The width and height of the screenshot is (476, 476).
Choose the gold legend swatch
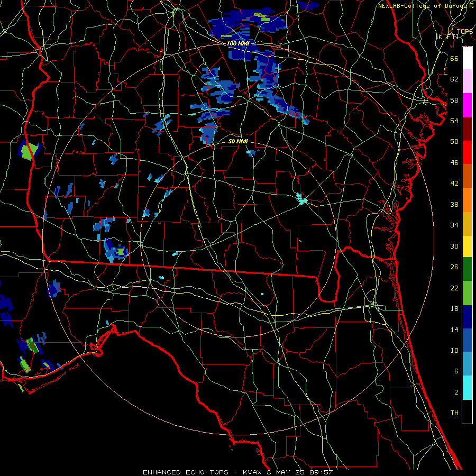467,224
